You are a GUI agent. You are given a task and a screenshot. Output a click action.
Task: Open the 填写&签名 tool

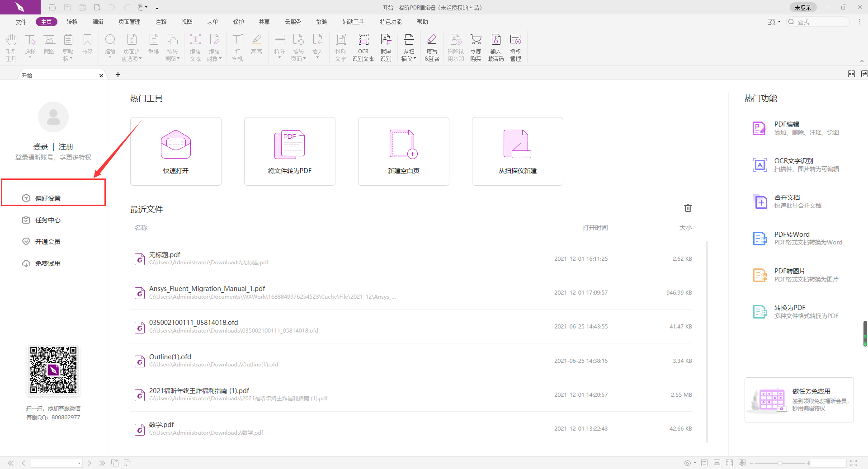click(x=432, y=47)
